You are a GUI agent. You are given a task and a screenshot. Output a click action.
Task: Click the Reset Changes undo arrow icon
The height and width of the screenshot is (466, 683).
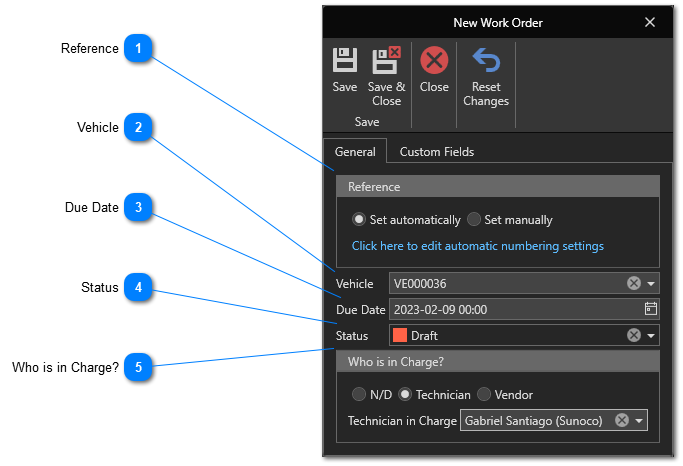point(486,62)
